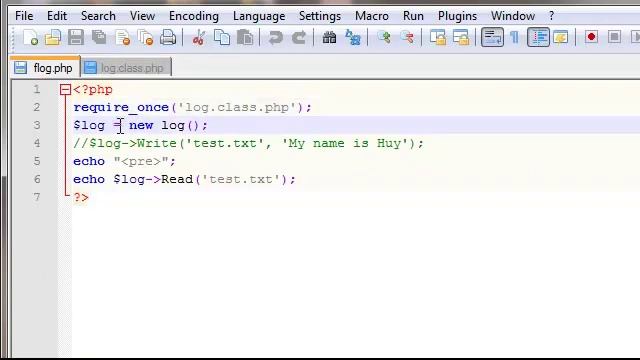The width and height of the screenshot is (640, 360).
Task: Click the Save All toolbar icon
Action: coord(99,38)
